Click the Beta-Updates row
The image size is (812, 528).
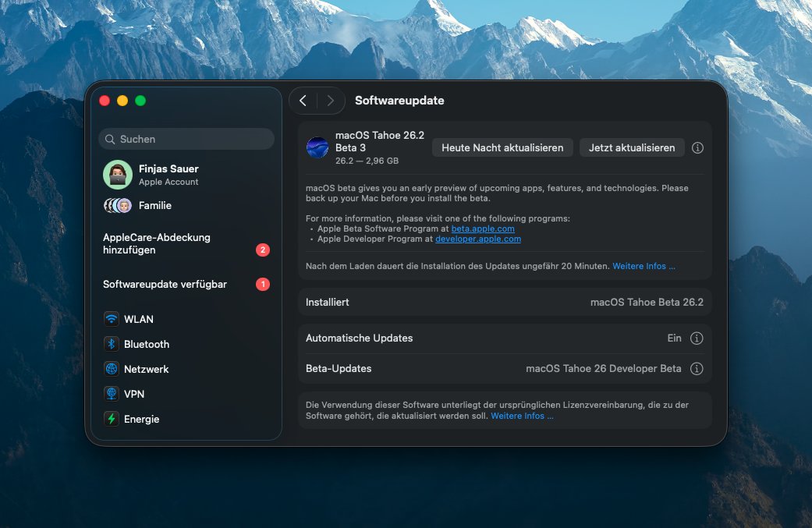tap(505, 369)
